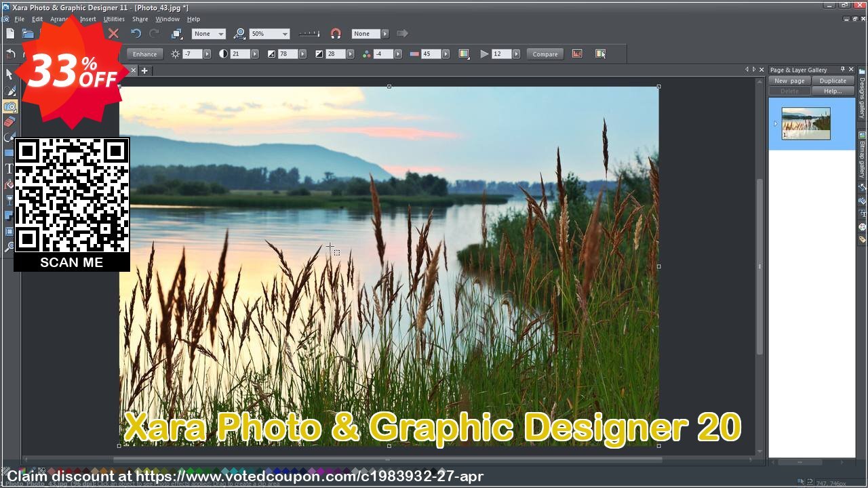The width and height of the screenshot is (868, 488).
Task: Select the Eraser tool
Action: pos(9,122)
